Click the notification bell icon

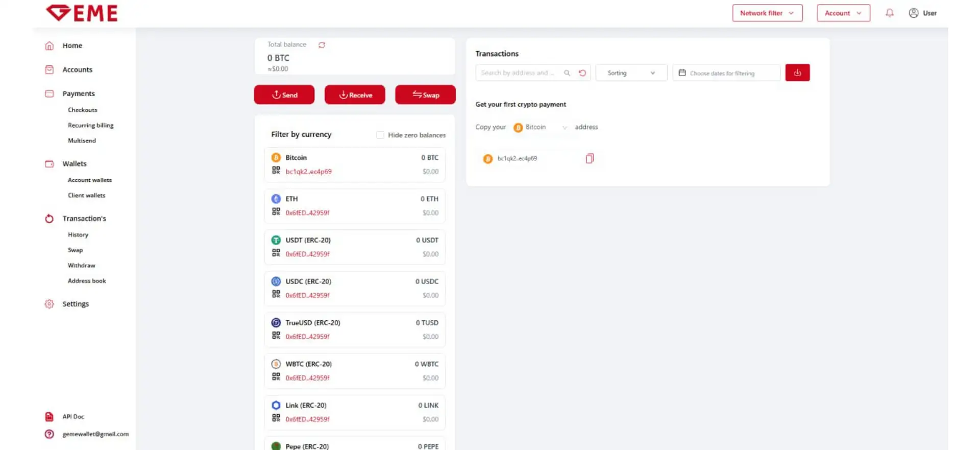(x=889, y=13)
